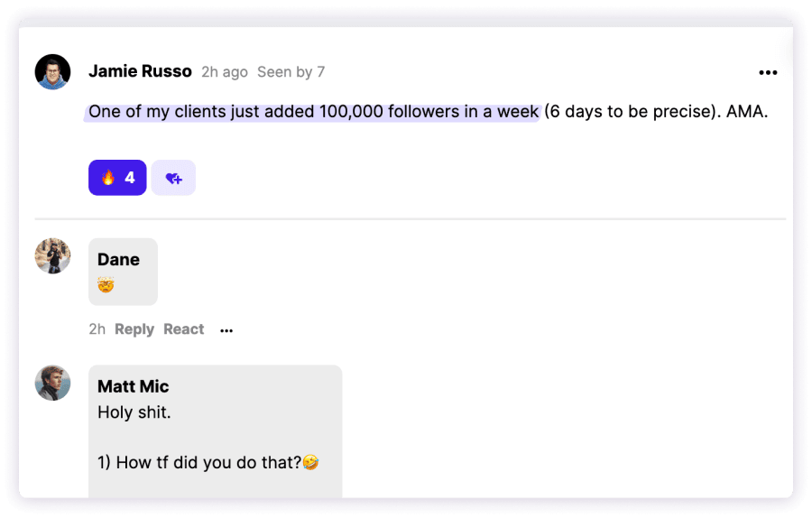
Task: Toggle the fire reaction with count 4
Action: click(x=117, y=178)
